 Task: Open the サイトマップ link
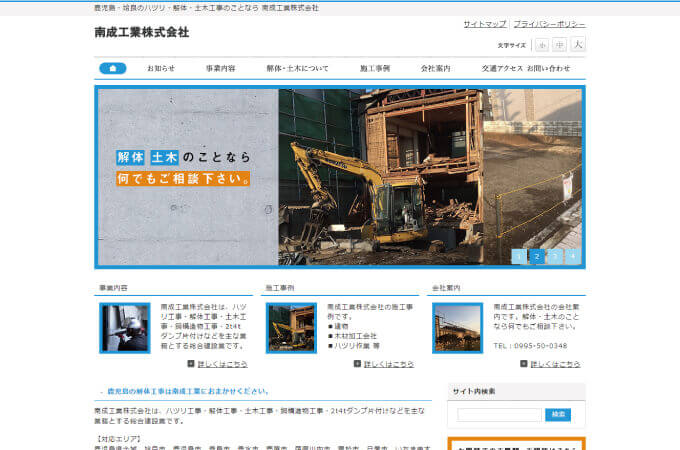click(x=485, y=23)
